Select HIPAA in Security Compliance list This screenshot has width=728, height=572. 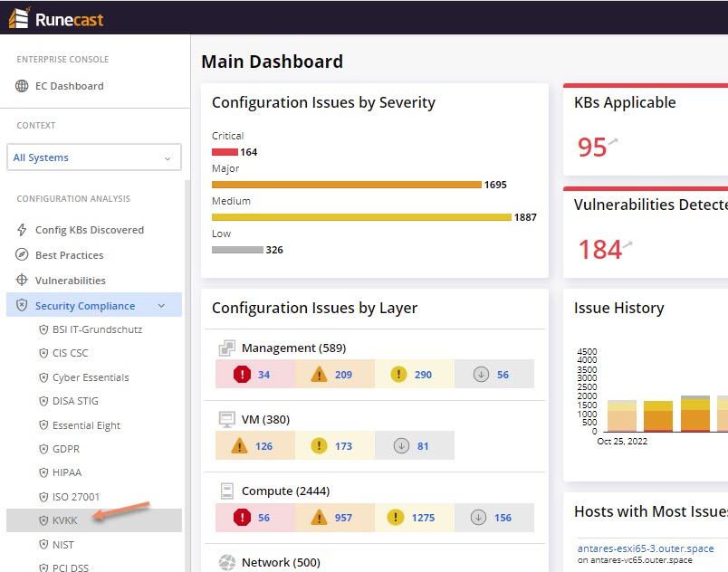coord(67,472)
